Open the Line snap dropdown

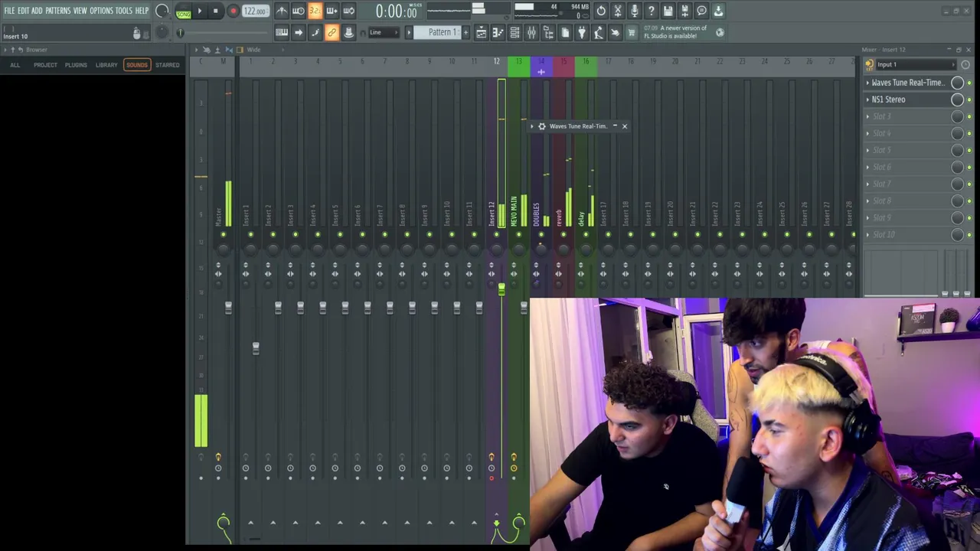pos(384,32)
